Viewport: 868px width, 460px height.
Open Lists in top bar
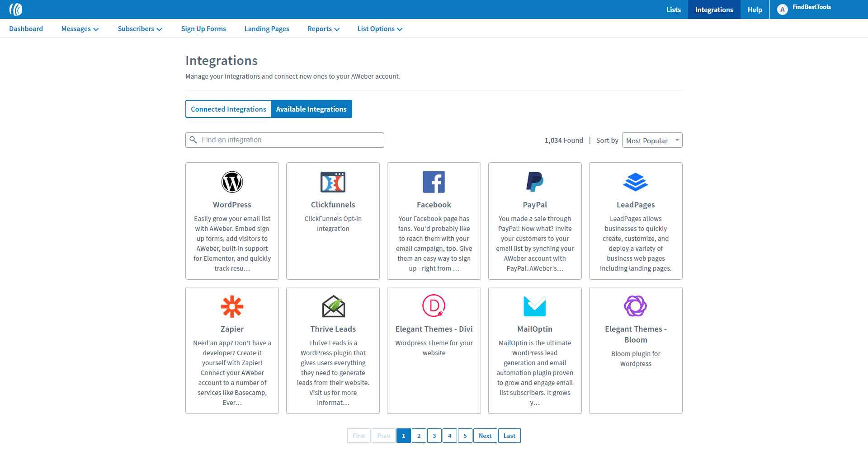pyautogui.click(x=673, y=9)
